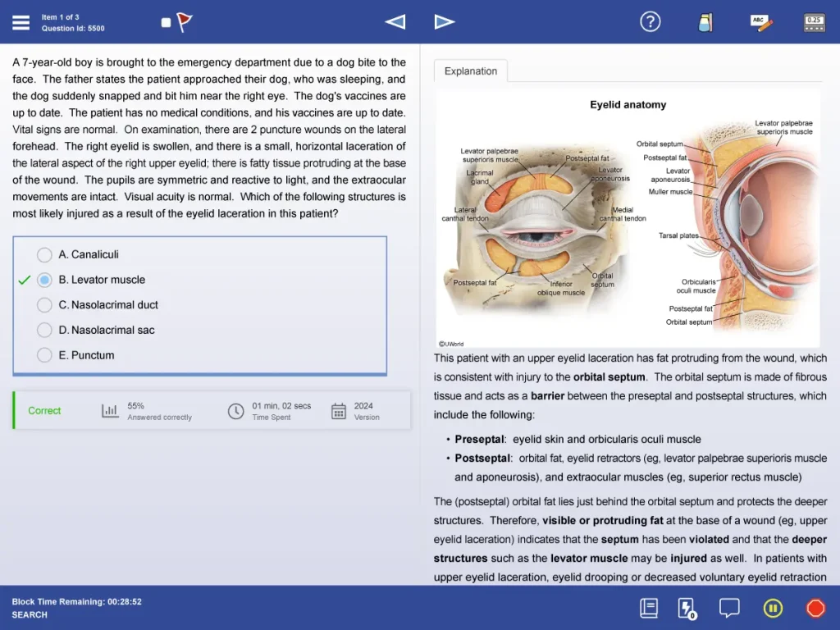This screenshot has height=630, width=840.
Task: Open the Help icon
Action: click(651, 21)
